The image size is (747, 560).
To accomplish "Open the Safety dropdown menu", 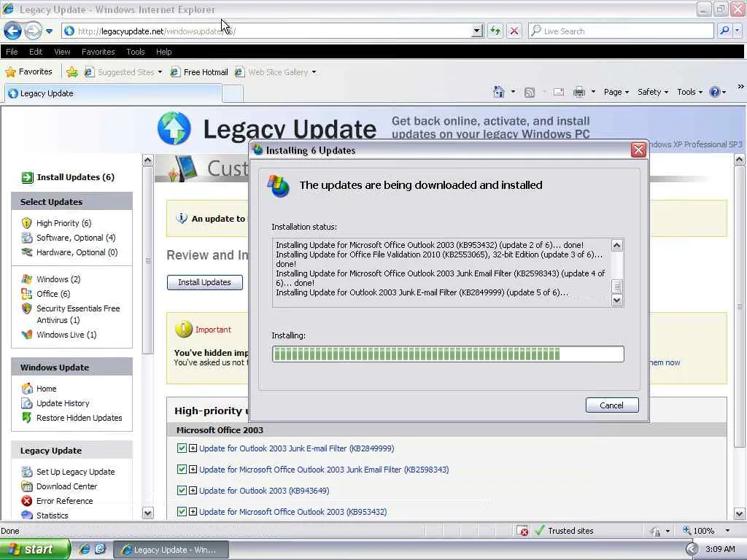I will click(x=653, y=92).
